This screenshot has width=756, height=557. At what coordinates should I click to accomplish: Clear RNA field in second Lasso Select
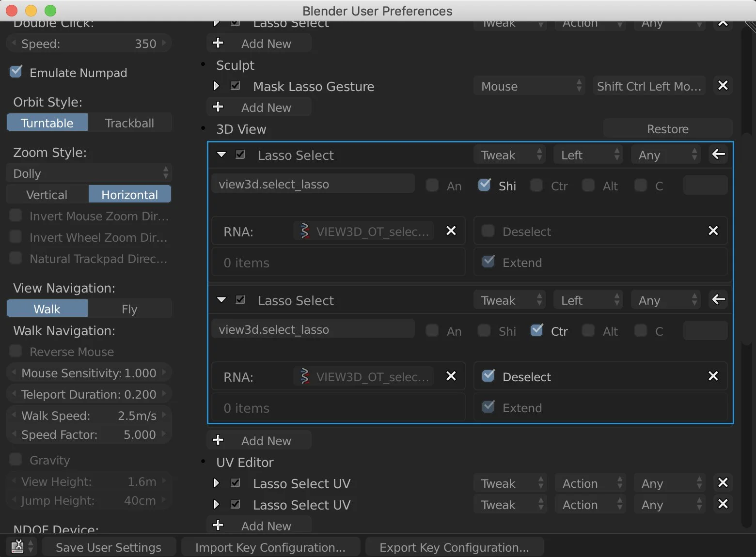[451, 376]
